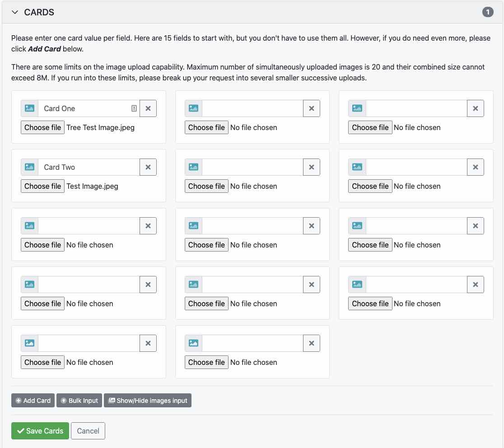The height and width of the screenshot is (448, 504).
Task: Cancel the card editing
Action: pos(88,431)
